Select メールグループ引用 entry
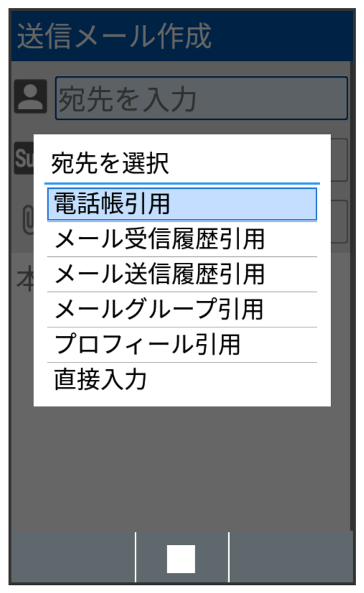The height and width of the screenshot is (593, 364). click(x=182, y=309)
